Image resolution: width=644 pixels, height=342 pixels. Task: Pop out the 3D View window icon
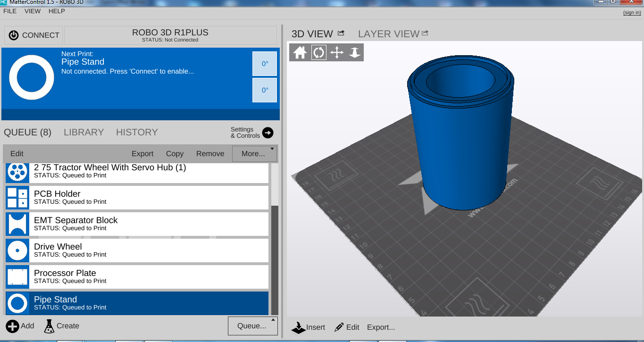tap(341, 33)
